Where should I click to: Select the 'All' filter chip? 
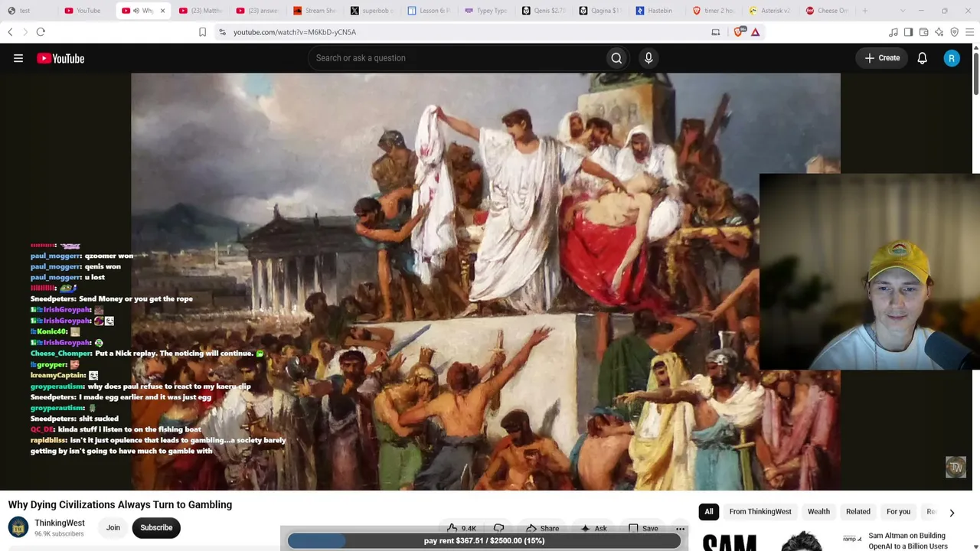(709, 512)
